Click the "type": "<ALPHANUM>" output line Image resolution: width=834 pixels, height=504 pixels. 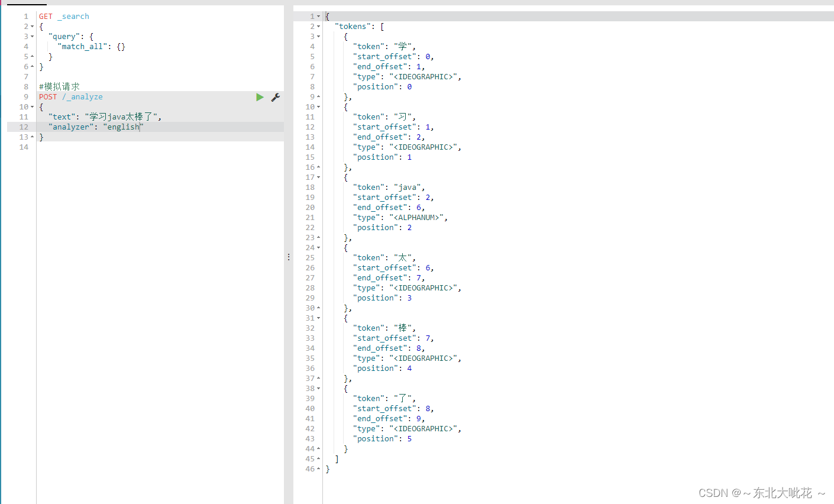[x=400, y=218]
